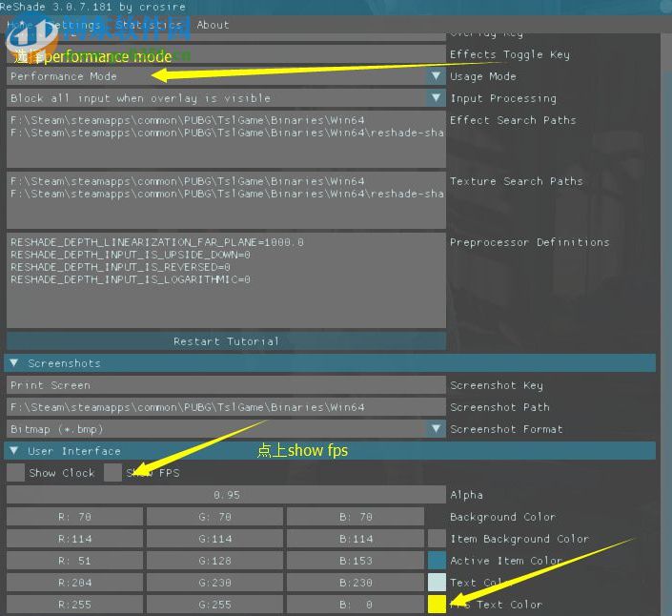Open the Usage Mode dropdown arrow
This screenshot has width=672, height=616.
436,76
